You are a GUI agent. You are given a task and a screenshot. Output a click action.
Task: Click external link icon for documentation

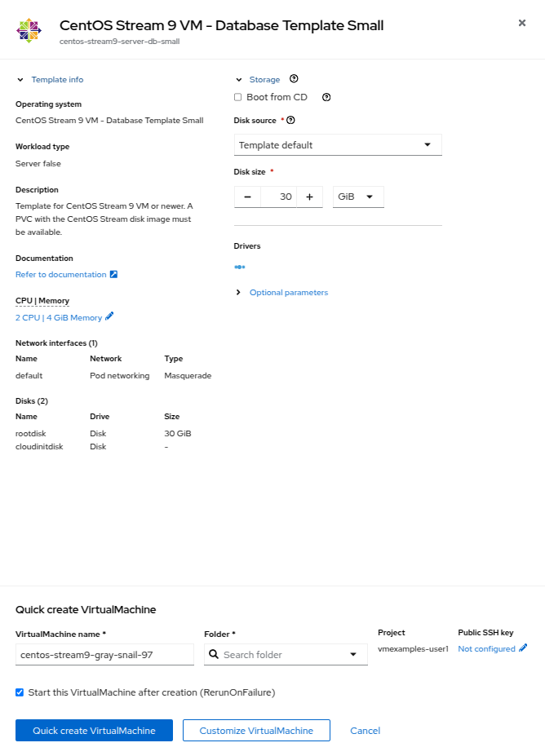(x=114, y=275)
